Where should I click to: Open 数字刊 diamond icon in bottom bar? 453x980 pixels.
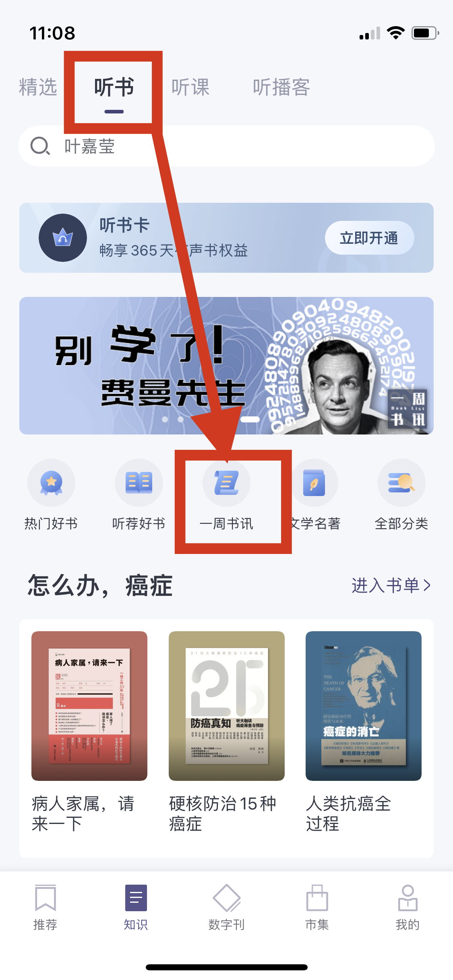coord(226,897)
